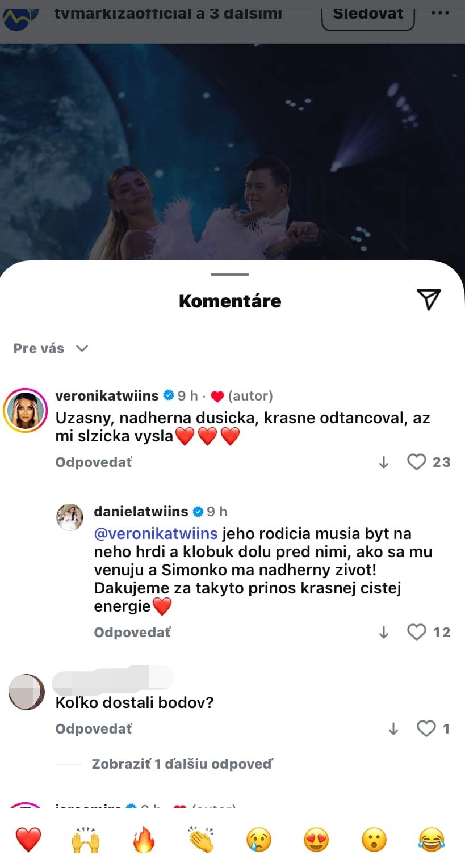The width and height of the screenshot is (465, 868).
Task: Select the clapping hands emoji
Action: tap(202, 840)
